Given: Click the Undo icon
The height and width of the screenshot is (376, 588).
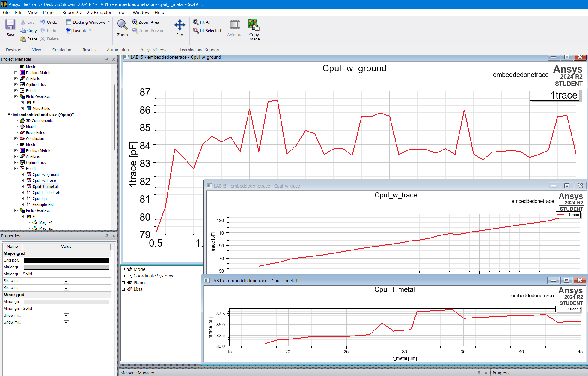Looking at the screenshot, I should click(43, 22).
